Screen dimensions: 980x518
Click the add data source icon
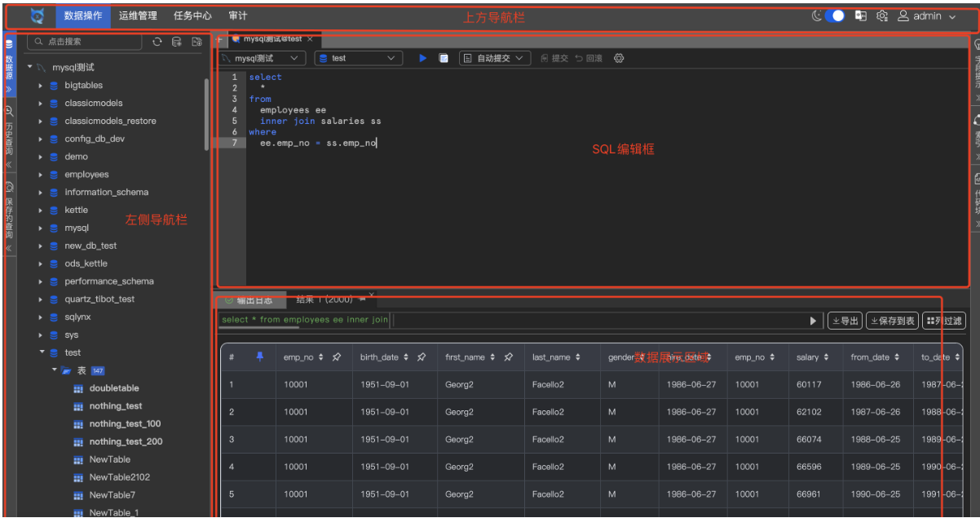177,42
